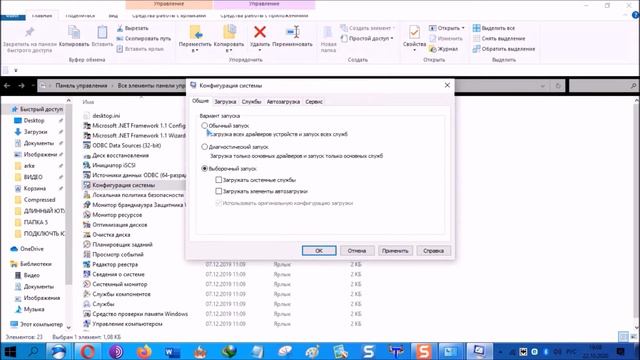Image resolution: width=640 pixels, height=360 pixels.
Task: Switch to the Общие tab
Action: pos(200,101)
